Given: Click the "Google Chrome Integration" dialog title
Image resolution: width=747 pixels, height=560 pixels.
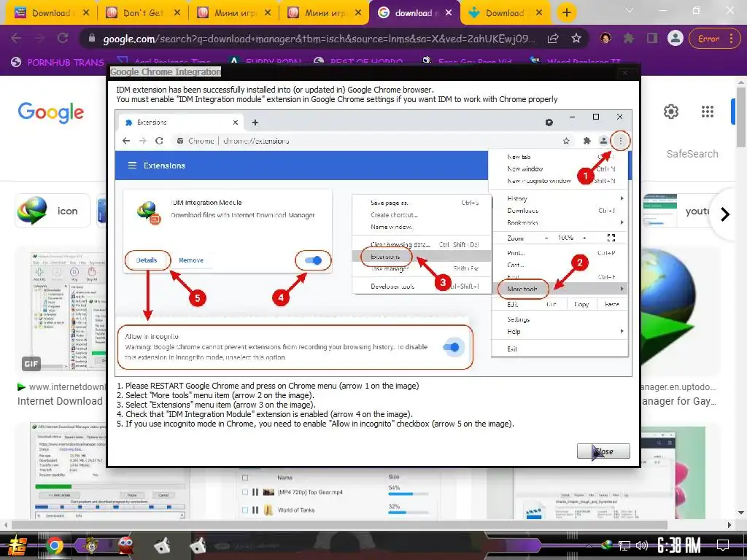Looking at the screenshot, I should coord(166,72).
